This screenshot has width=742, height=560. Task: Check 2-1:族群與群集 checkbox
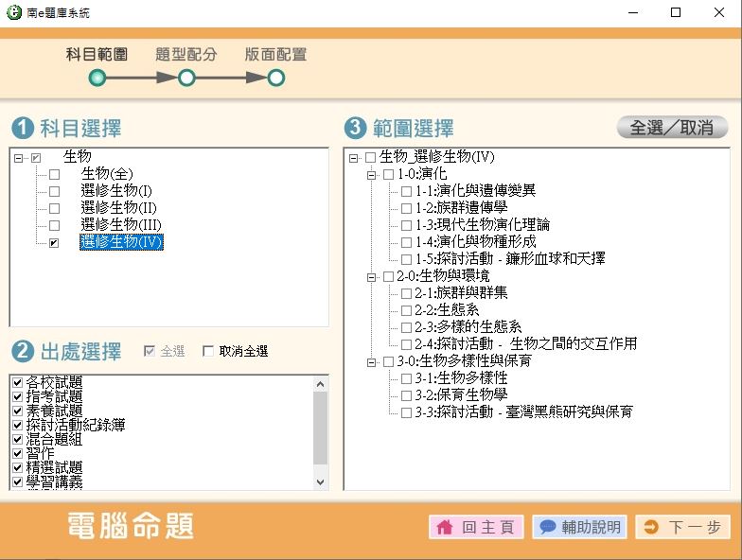pos(406,293)
